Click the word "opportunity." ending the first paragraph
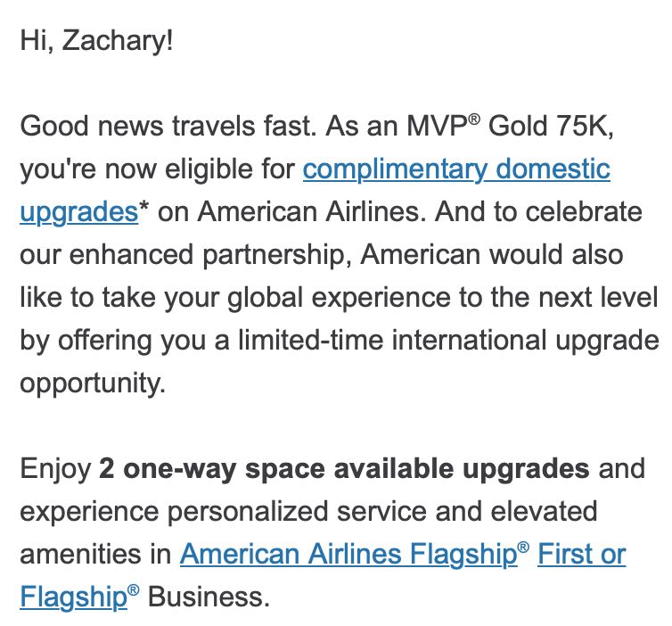This screenshot has height=626, width=672. point(93,383)
